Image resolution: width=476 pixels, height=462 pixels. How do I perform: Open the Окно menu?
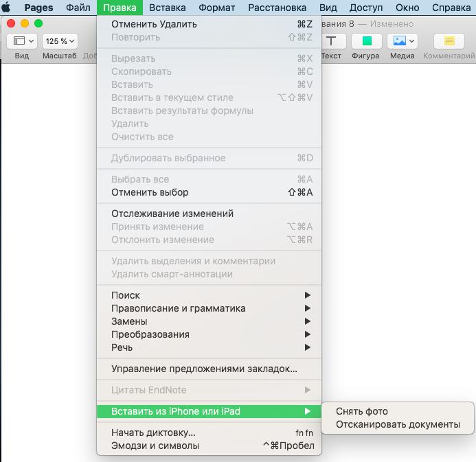(407, 8)
